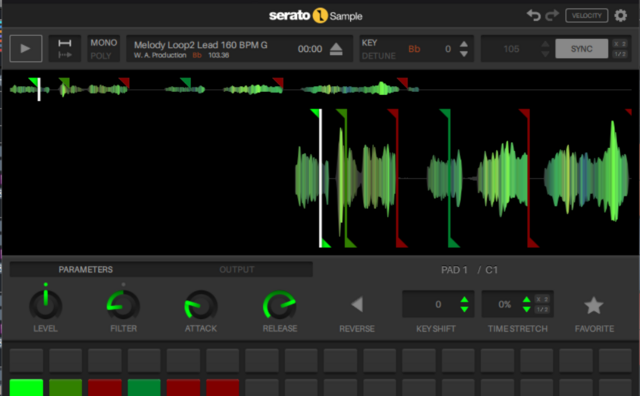The image size is (640, 396).
Task: Mark pad as FAVORITE with star icon
Action: click(x=594, y=305)
